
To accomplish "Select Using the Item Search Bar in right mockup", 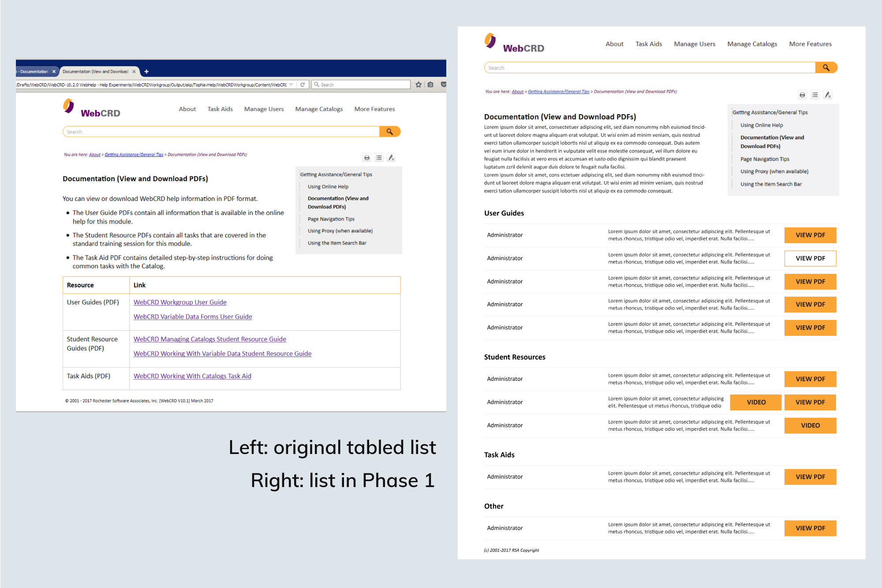I will tap(771, 184).
